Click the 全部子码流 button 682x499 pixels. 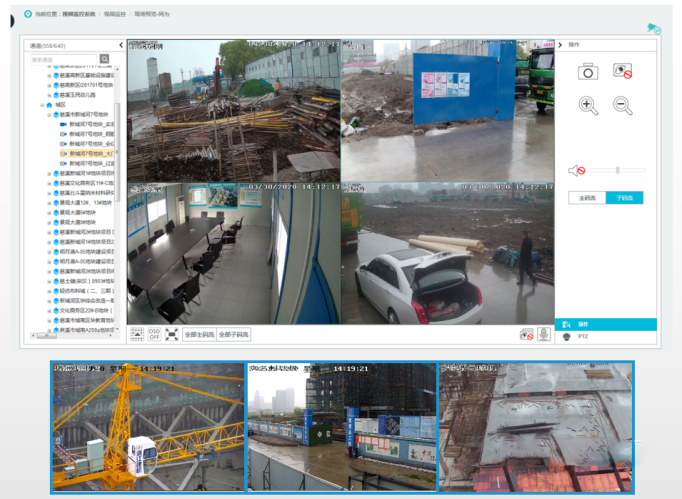234,335
